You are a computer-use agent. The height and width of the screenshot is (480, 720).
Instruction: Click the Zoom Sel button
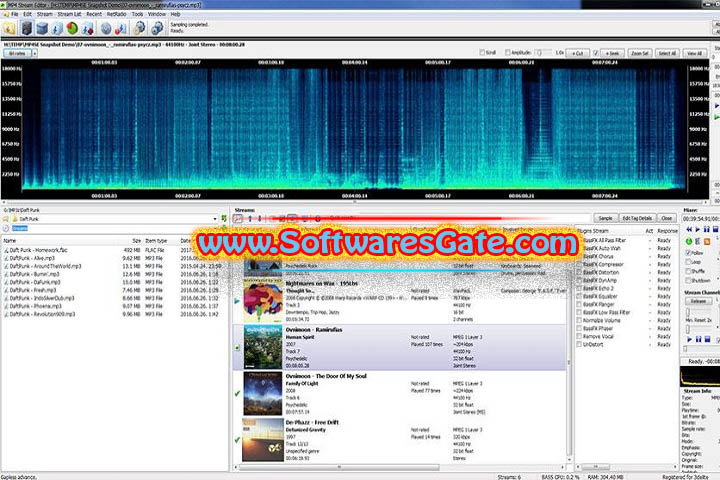tap(640, 53)
